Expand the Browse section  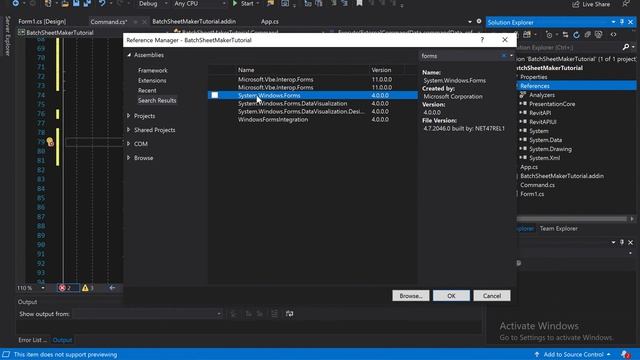pos(129,158)
